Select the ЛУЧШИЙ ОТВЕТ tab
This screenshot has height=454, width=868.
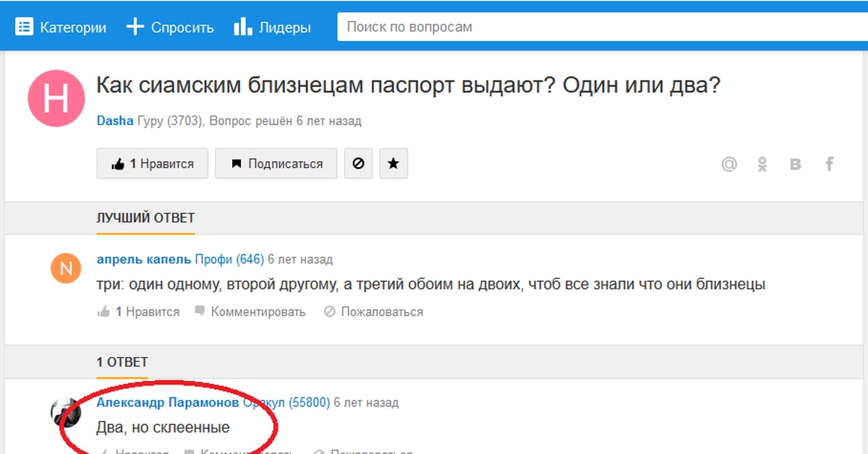[145, 218]
